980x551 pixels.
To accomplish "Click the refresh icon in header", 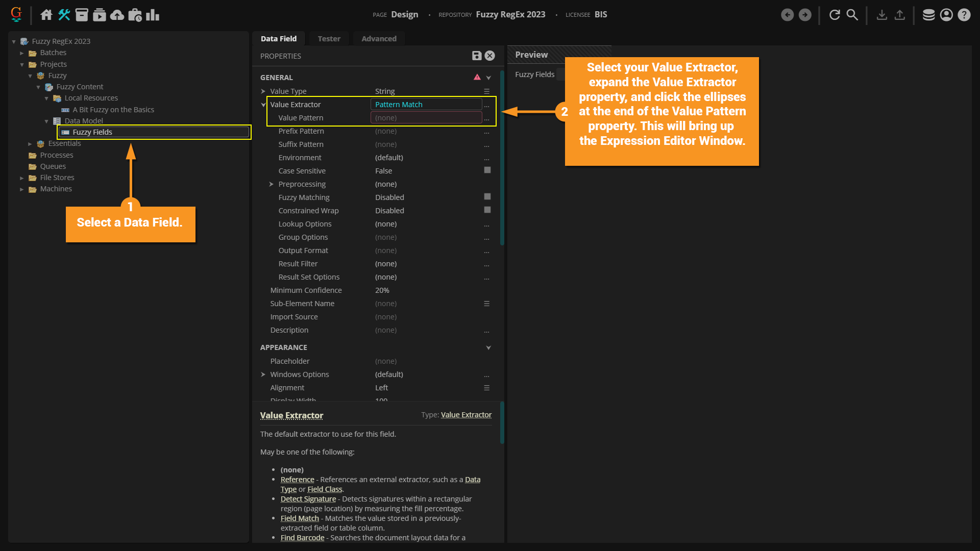I will (x=835, y=15).
